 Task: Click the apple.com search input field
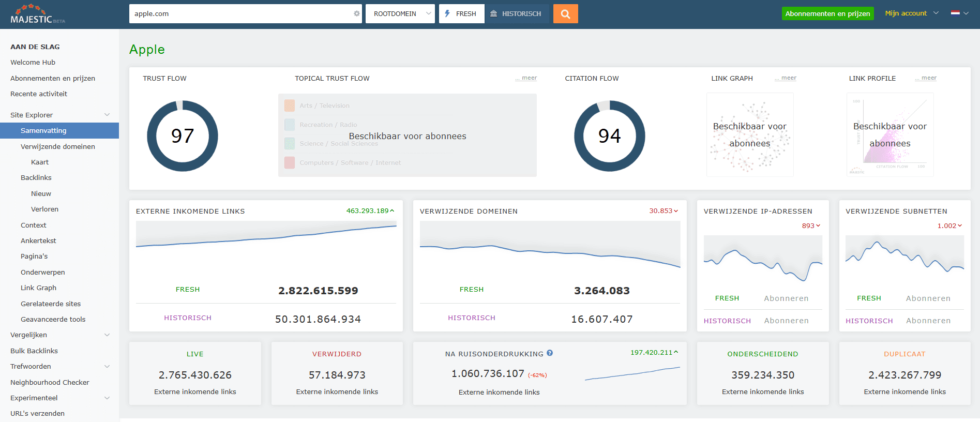click(x=240, y=14)
